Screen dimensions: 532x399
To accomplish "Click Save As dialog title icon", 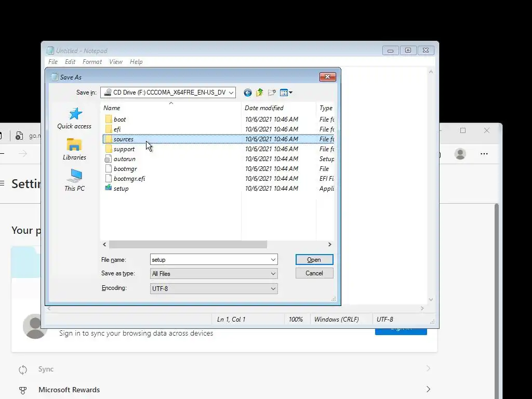I will [54, 77].
